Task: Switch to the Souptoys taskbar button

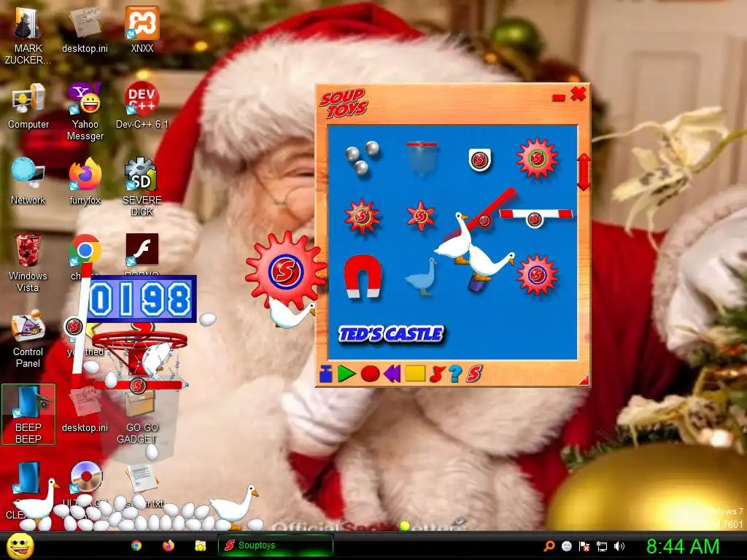Action: (x=275, y=545)
